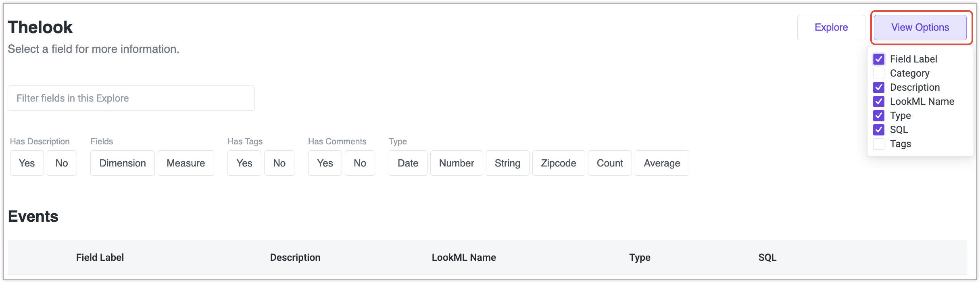The width and height of the screenshot is (980, 283).
Task: Click the LookML Name column header
Action: [x=464, y=258]
